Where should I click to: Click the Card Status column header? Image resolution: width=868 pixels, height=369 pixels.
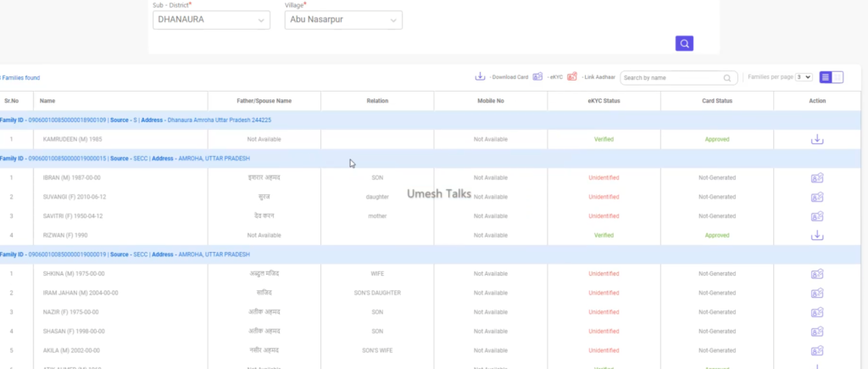tap(717, 101)
